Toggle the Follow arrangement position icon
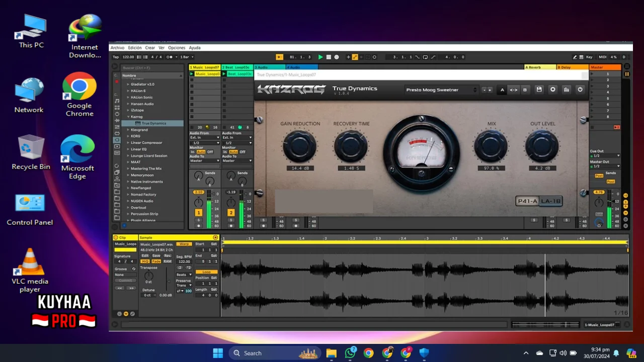 point(279,57)
